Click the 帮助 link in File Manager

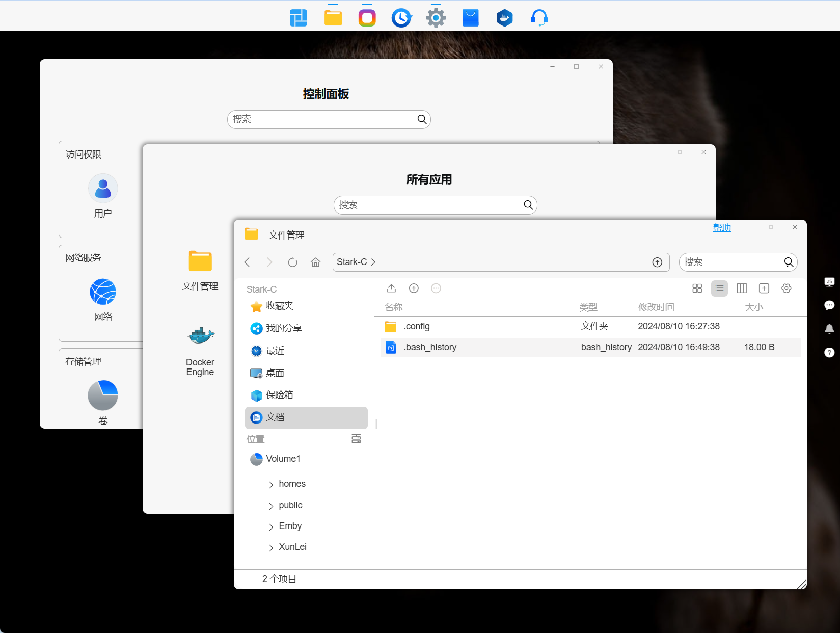[x=722, y=228]
